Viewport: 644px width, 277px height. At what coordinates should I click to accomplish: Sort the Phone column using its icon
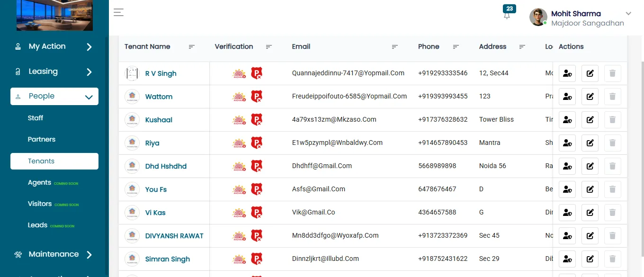(x=456, y=47)
